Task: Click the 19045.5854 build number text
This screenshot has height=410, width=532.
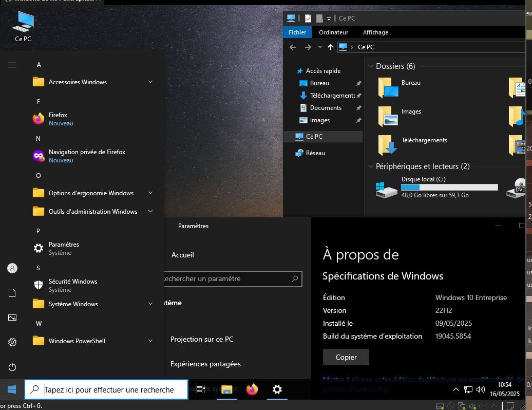Action: point(453,336)
